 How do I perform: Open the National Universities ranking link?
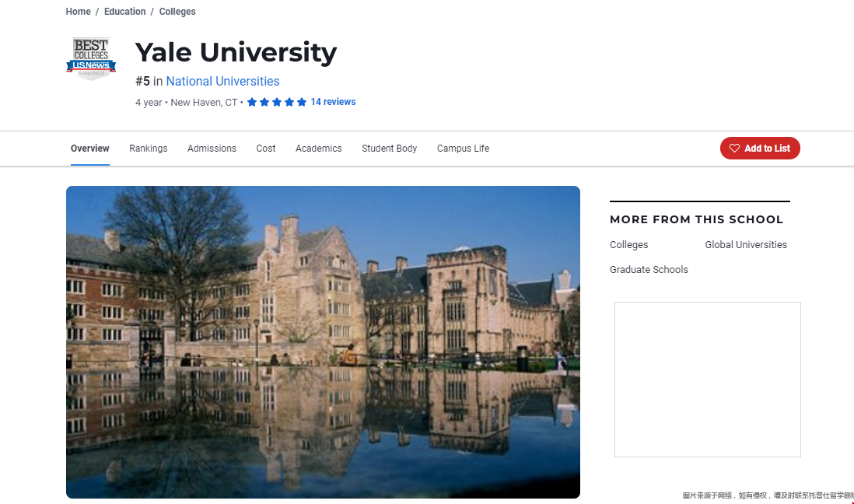[222, 81]
